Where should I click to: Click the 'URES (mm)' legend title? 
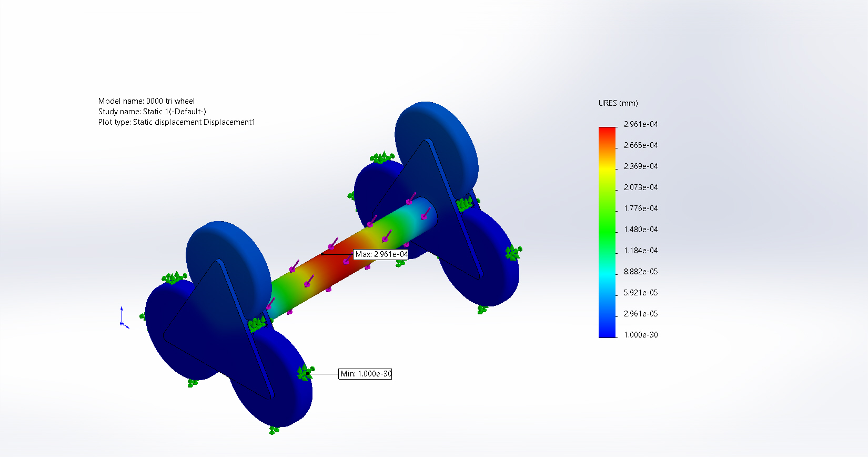[x=618, y=103]
